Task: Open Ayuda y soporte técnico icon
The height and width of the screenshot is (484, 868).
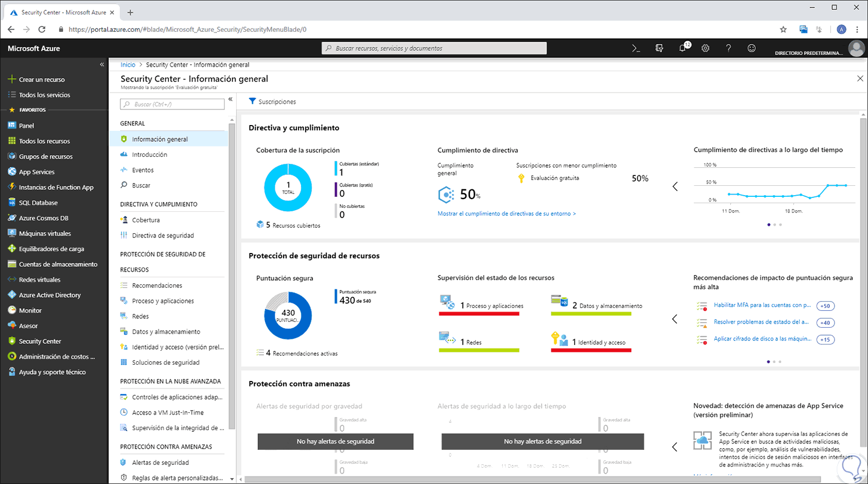Action: coord(12,372)
